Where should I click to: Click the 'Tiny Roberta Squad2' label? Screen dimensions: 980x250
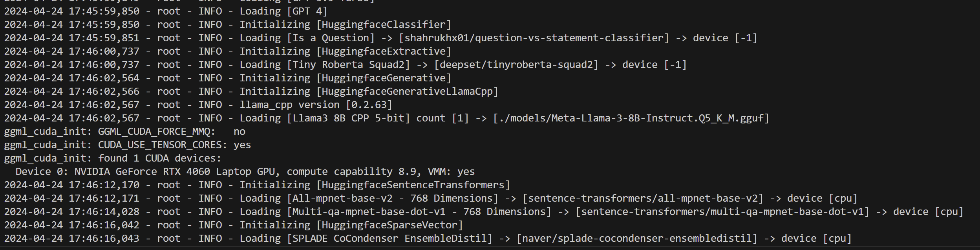tap(348, 65)
